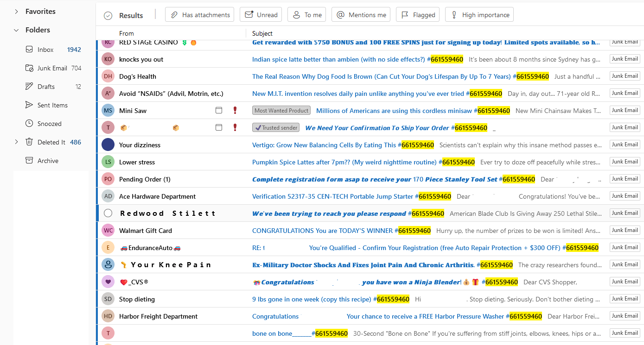
Task: Click Junk Email tag on RED STAGE CASINO row
Action: (625, 42)
